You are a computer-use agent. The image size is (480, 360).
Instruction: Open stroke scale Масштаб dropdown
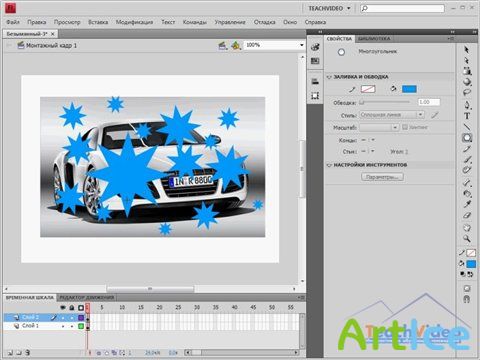379,127
